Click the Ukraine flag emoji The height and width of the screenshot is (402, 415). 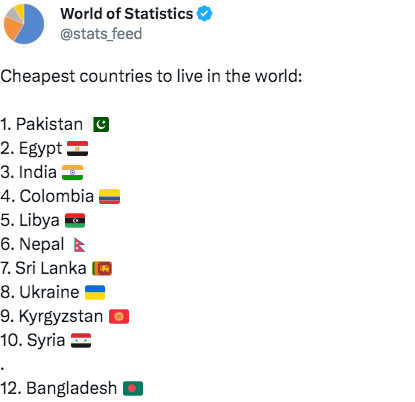coord(95,292)
